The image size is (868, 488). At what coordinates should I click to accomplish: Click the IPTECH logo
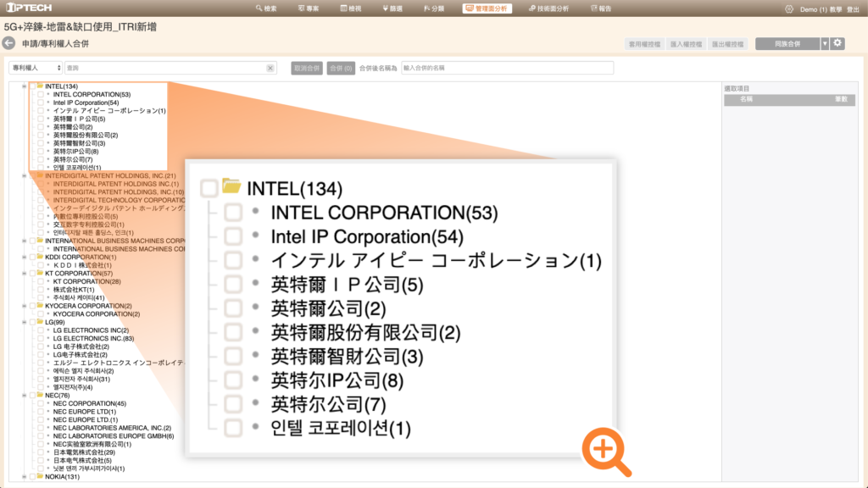(x=28, y=7)
